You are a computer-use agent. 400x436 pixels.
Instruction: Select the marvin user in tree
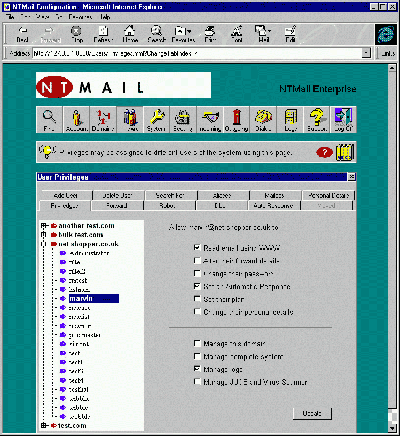[x=94, y=299]
